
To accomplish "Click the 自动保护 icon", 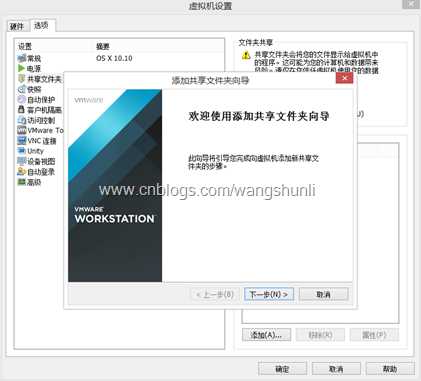I will 22,99.
